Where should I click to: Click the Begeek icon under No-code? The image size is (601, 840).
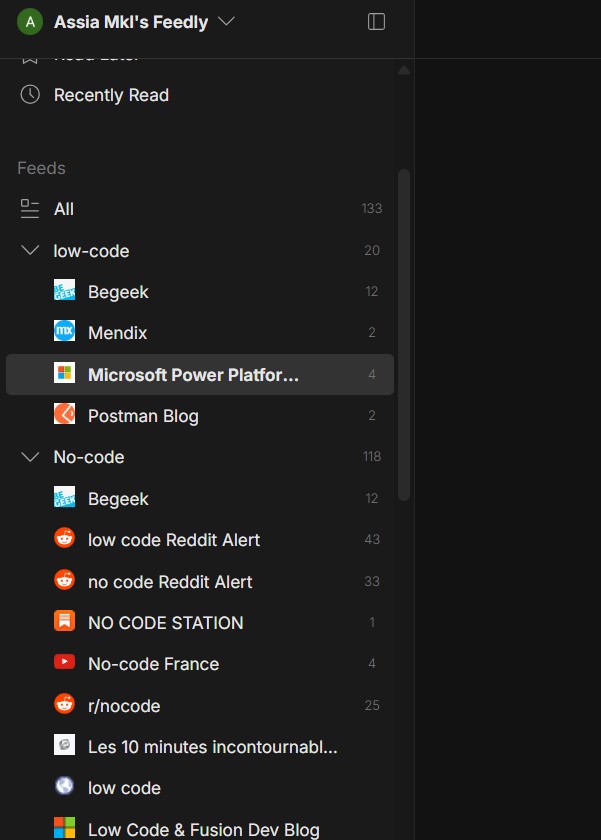64,497
